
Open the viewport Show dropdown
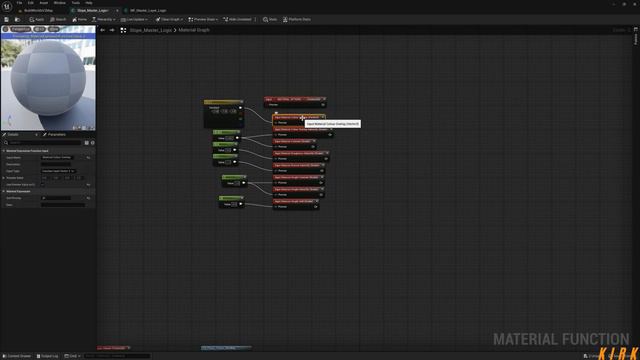pyautogui.click(x=53, y=29)
